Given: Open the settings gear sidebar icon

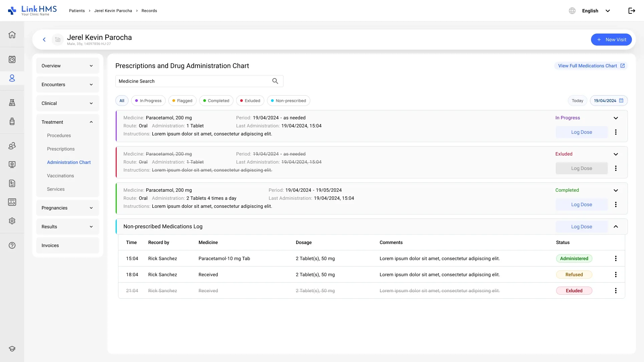Looking at the screenshot, I should coord(12,221).
